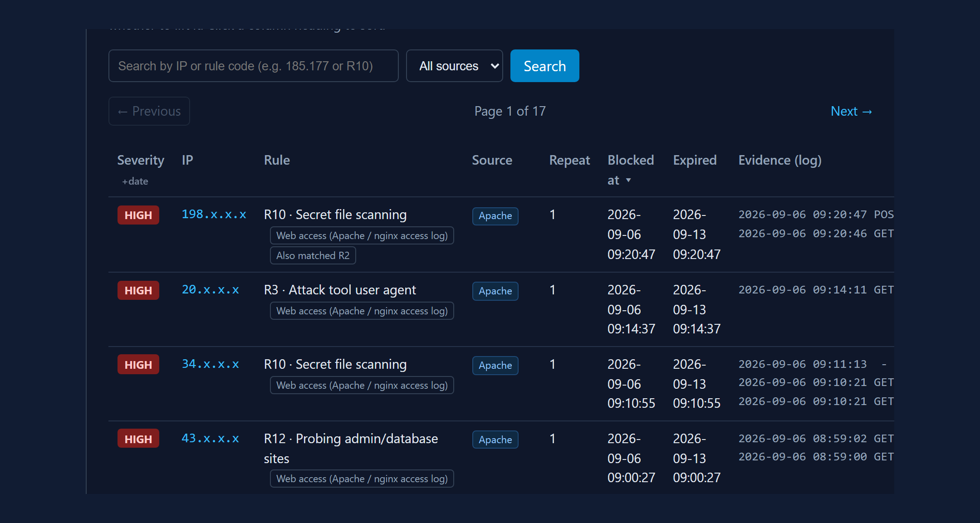Screen dimensions: 980x523
Task: Click 'R10 · Secret file scanning' in 34.x.x.x row
Action: click(335, 364)
